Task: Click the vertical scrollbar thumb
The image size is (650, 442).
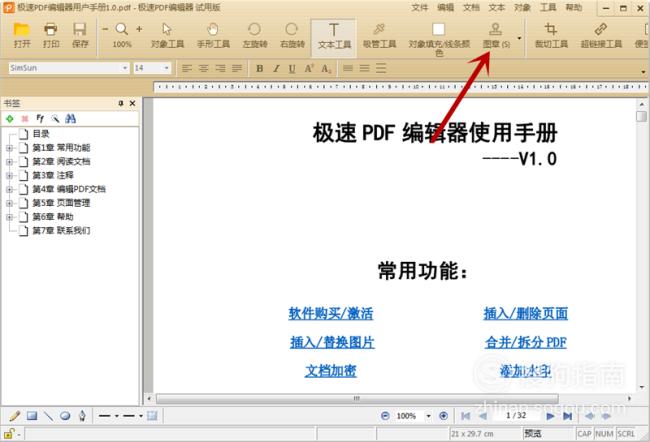Action: click(x=641, y=116)
